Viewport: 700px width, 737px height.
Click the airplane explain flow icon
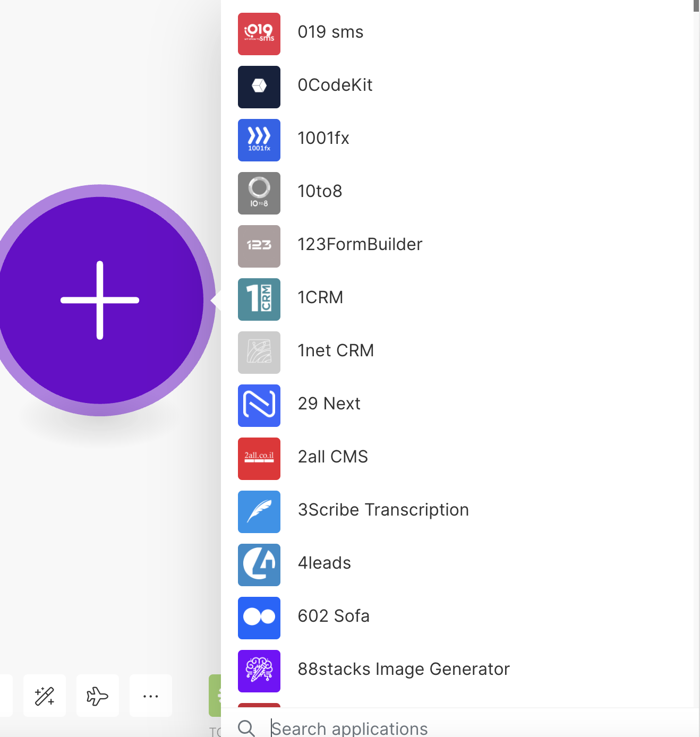tap(98, 696)
